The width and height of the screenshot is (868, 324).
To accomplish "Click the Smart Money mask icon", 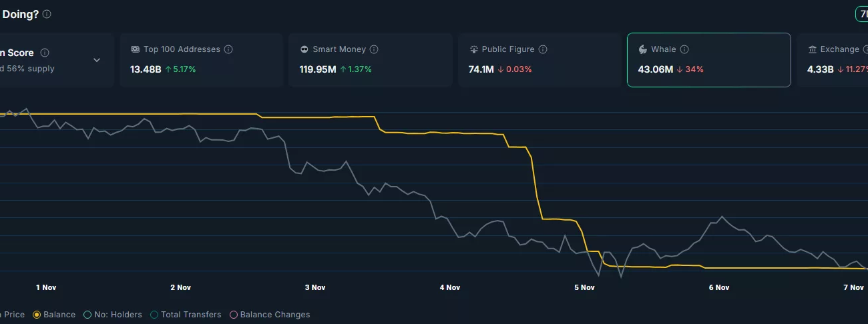I will click(304, 49).
